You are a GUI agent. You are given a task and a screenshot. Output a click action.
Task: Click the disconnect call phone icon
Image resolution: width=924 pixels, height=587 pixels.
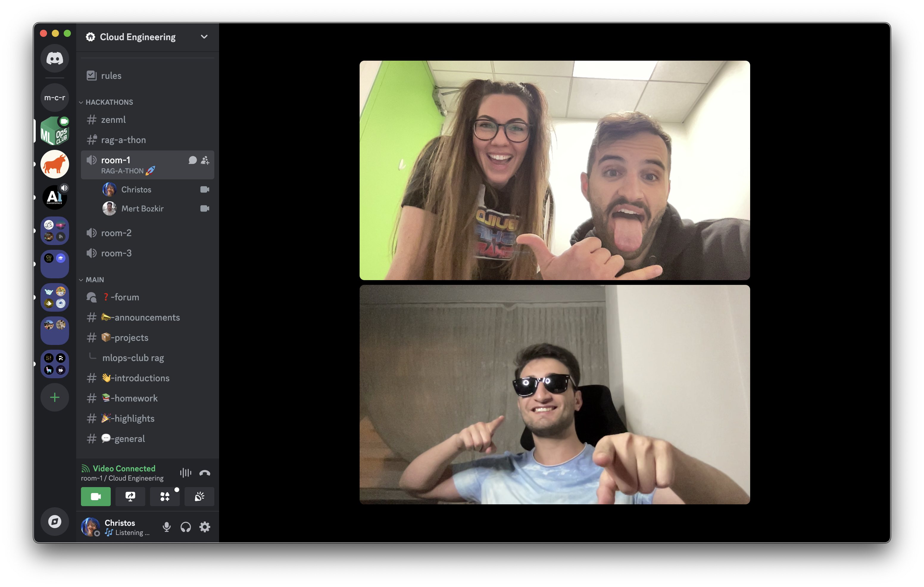click(205, 473)
